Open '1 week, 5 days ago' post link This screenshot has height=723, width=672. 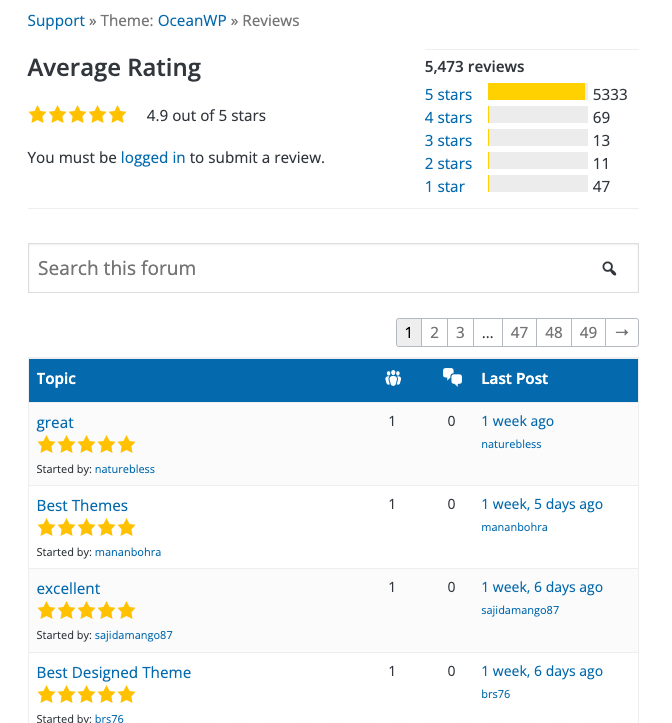542,504
